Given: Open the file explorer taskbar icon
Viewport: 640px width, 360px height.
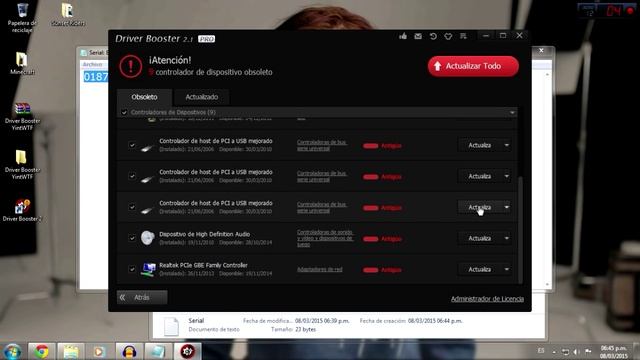Looking at the screenshot, I should tap(70, 351).
